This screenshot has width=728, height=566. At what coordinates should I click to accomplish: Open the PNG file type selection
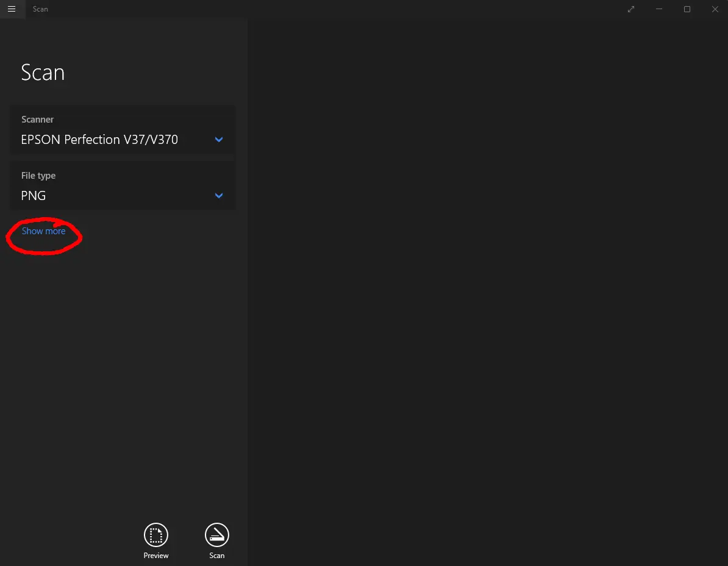coord(34,196)
